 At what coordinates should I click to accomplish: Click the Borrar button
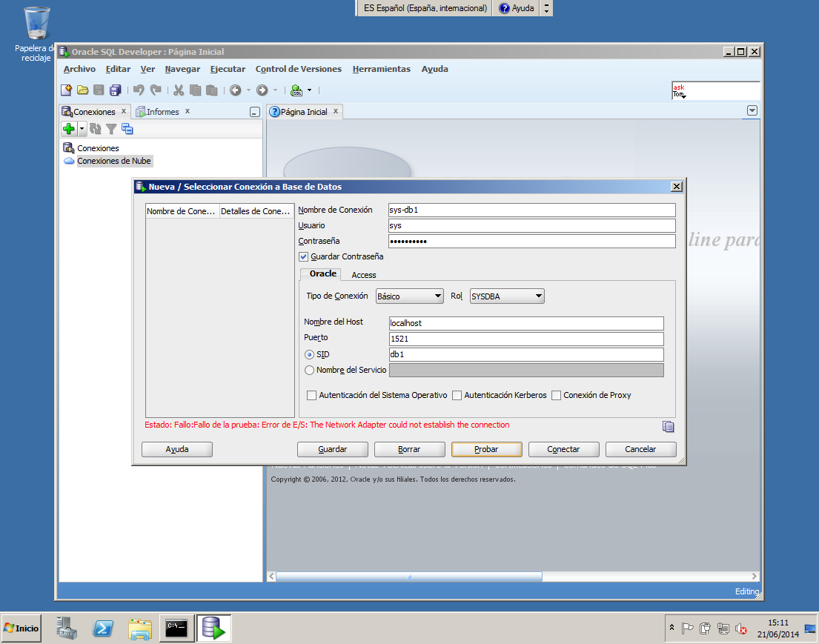[x=409, y=449]
